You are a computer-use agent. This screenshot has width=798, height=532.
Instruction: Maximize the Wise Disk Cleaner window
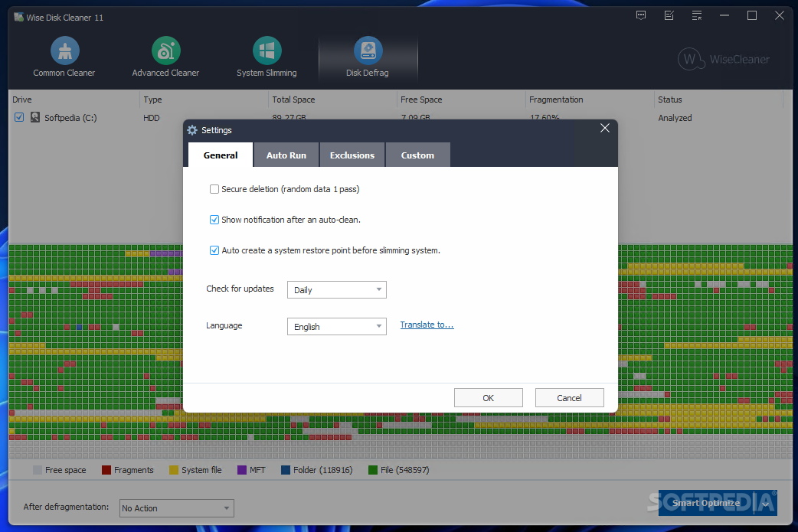752,16
